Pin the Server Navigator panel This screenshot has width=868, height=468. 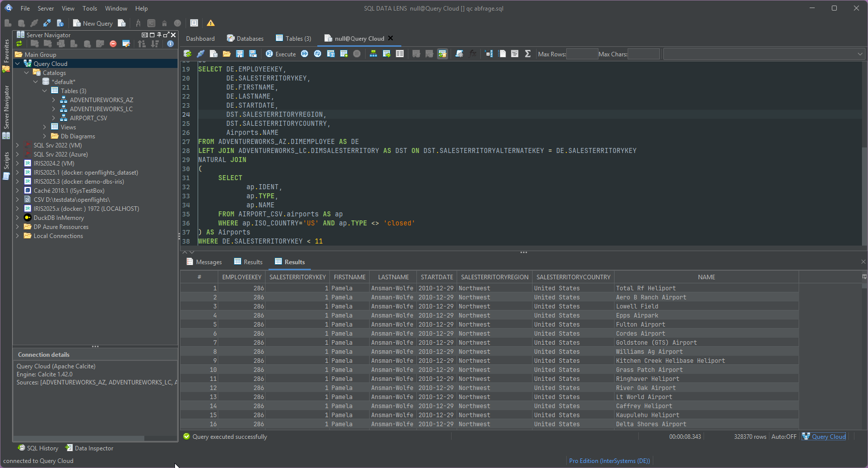point(159,35)
